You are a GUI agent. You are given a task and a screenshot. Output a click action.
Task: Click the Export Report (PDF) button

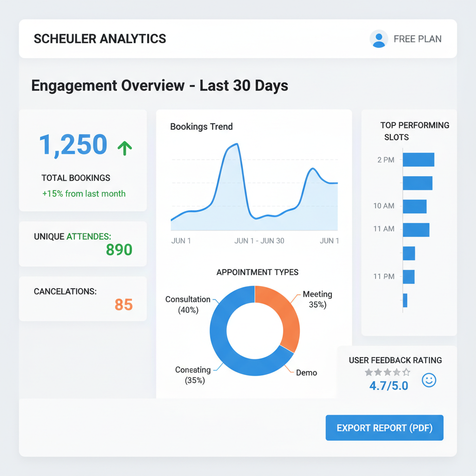click(x=384, y=428)
